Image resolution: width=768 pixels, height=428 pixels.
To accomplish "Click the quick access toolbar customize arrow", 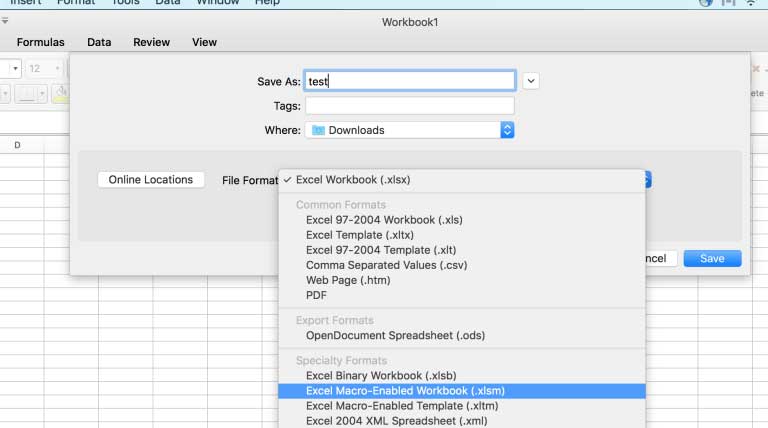I will (x=5, y=21).
